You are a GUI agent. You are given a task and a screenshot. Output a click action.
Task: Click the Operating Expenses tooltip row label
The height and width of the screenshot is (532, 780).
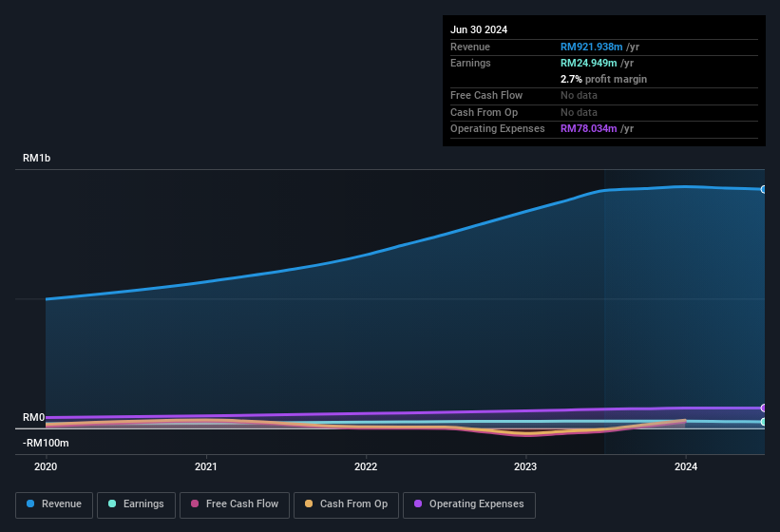[x=498, y=129]
